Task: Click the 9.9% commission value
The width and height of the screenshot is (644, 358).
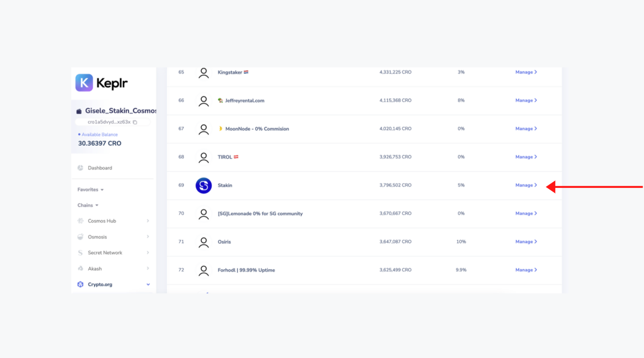Action: (x=461, y=270)
